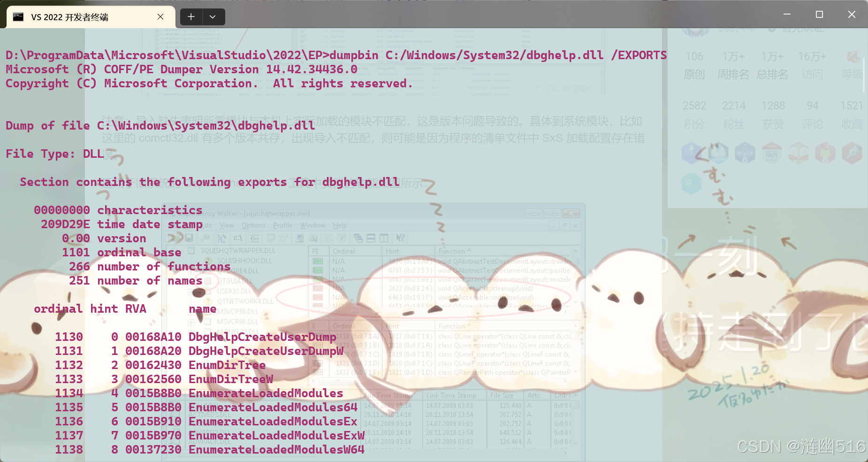The height and width of the screenshot is (462, 868).
Task: Click the 'ordinal' column header
Action: coord(58,309)
